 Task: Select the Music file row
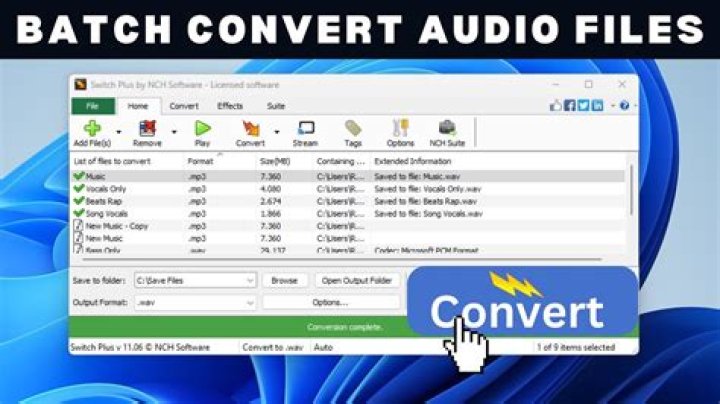tap(348, 176)
